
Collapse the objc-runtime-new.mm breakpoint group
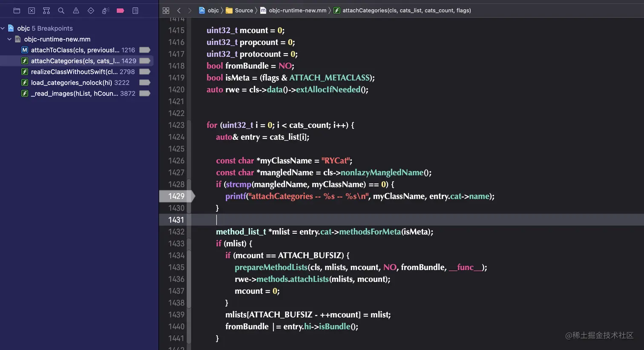[9, 39]
